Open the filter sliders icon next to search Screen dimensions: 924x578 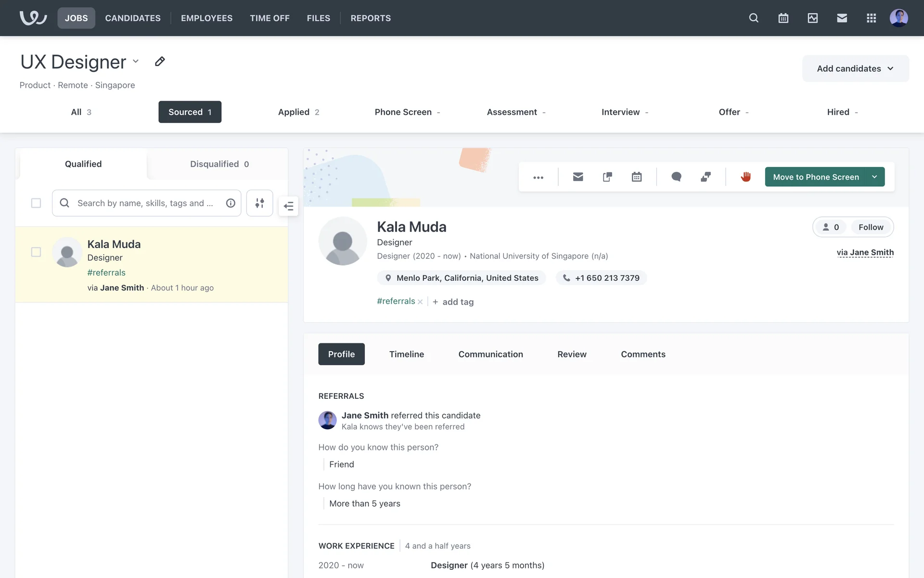click(x=259, y=203)
